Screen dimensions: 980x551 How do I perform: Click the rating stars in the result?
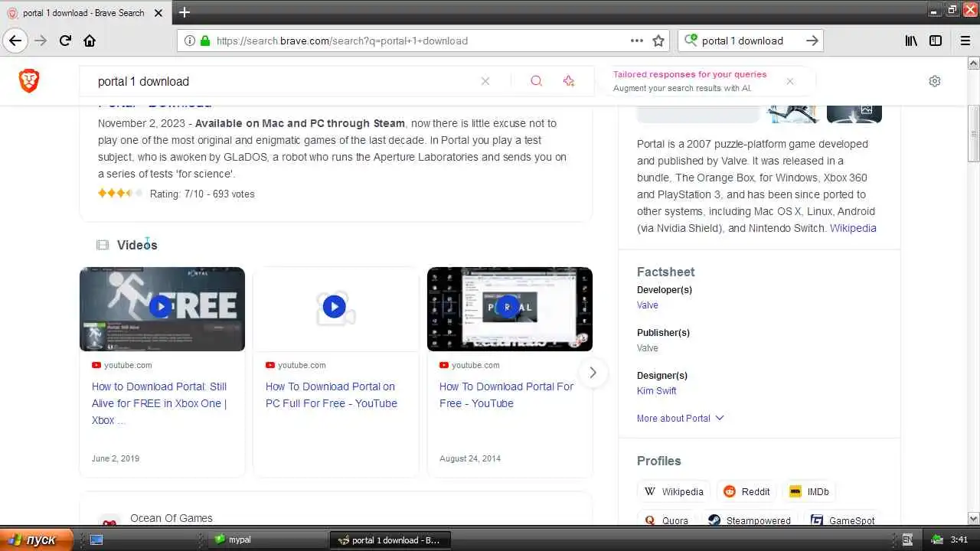click(x=120, y=193)
